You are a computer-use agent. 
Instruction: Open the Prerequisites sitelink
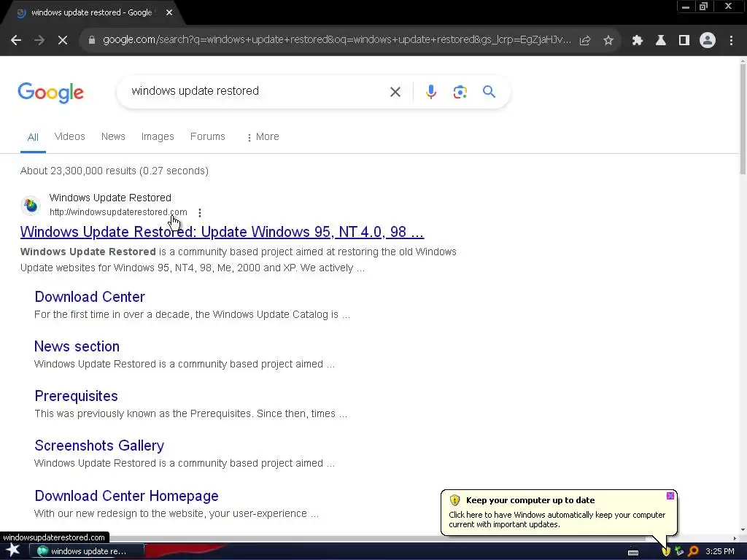coord(76,396)
